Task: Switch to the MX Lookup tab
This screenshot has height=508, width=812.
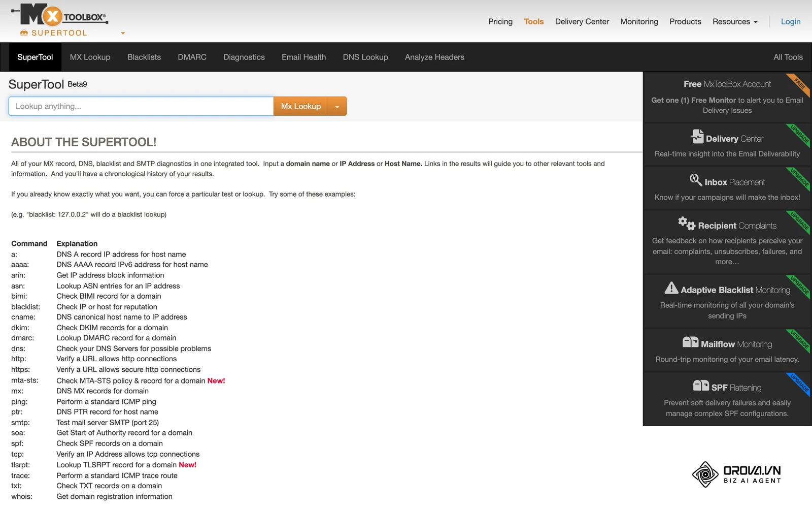Action: (90, 57)
